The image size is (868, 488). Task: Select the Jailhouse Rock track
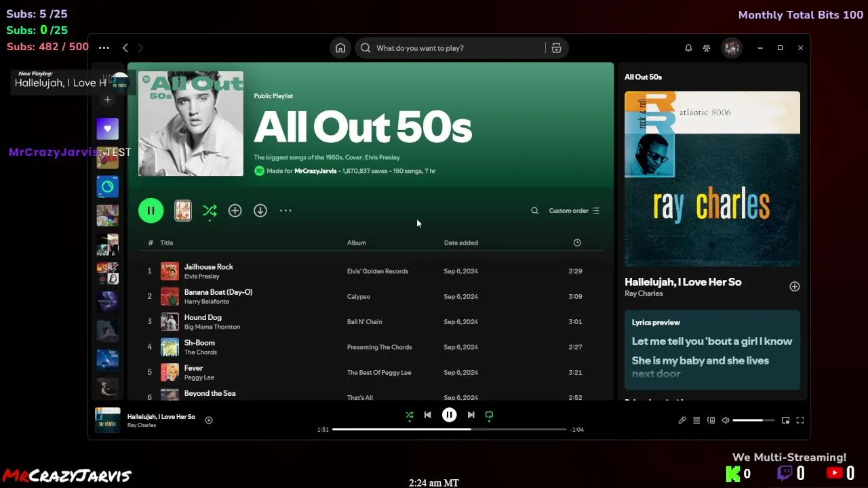click(x=372, y=271)
